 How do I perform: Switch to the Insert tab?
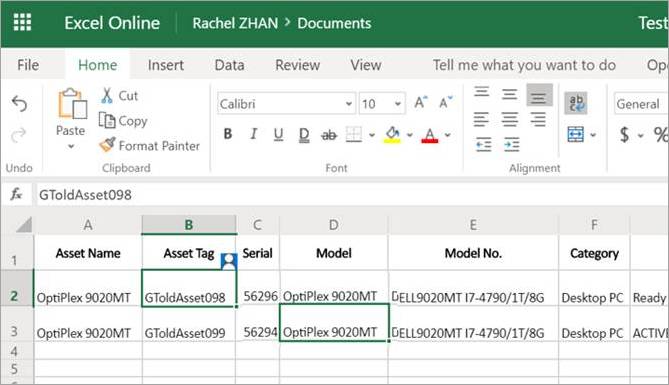pyautogui.click(x=166, y=65)
